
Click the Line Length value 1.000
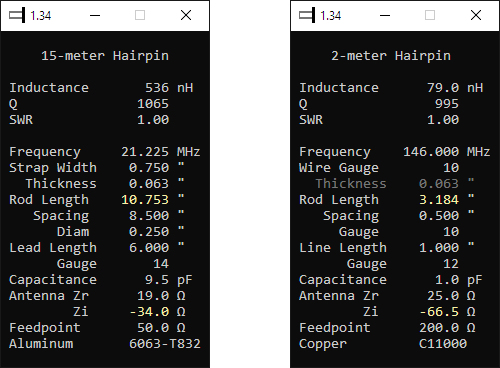(x=439, y=248)
